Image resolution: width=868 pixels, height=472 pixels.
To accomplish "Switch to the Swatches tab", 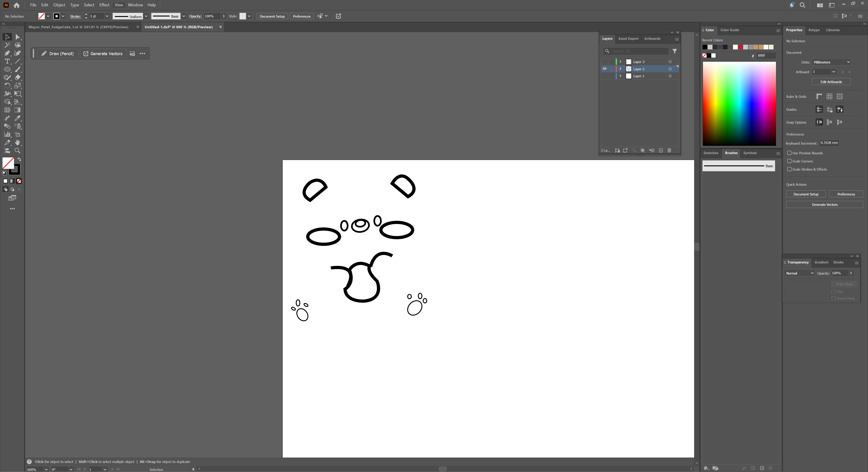I will click(x=711, y=153).
